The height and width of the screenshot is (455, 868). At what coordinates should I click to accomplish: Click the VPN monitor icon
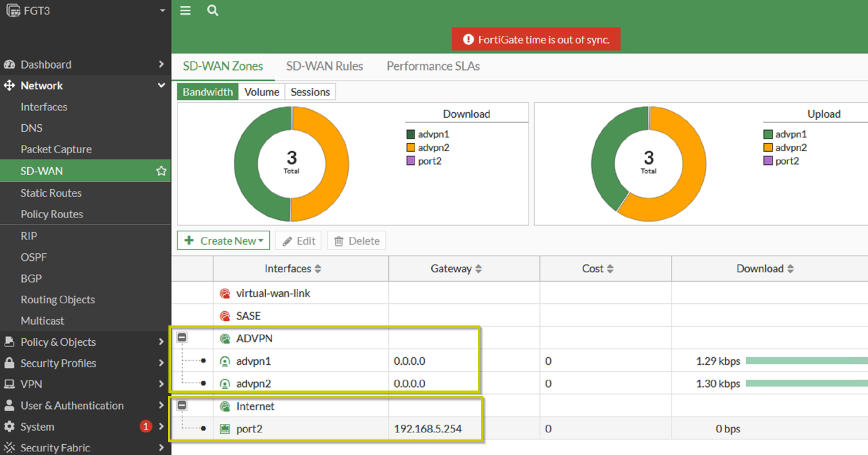[10, 384]
